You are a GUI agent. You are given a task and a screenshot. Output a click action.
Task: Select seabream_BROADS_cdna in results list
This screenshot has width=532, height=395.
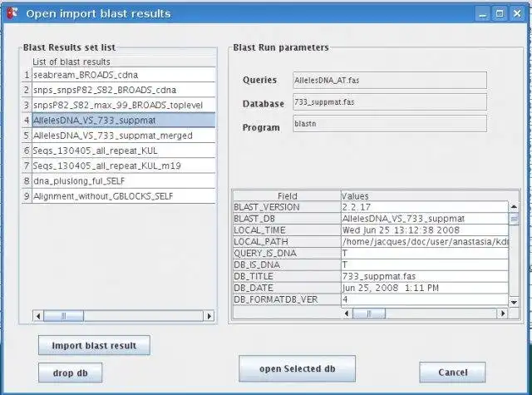pyautogui.click(x=124, y=75)
